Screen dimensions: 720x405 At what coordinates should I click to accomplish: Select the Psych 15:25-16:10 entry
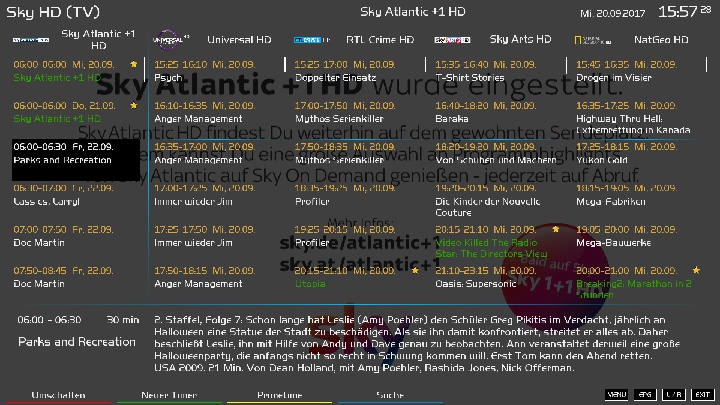[x=217, y=71]
